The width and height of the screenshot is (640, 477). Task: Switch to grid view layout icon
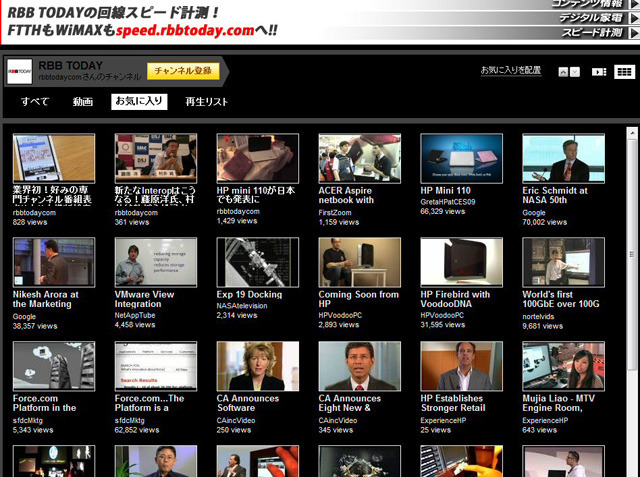(x=624, y=72)
